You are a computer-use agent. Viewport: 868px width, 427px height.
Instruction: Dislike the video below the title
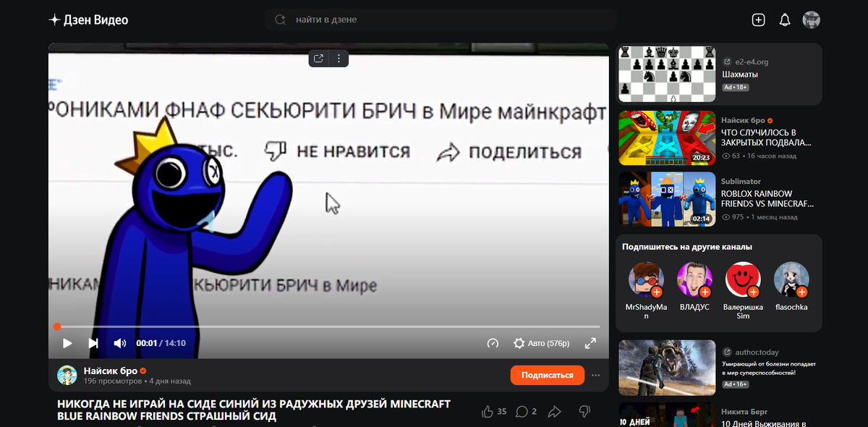pyautogui.click(x=584, y=411)
